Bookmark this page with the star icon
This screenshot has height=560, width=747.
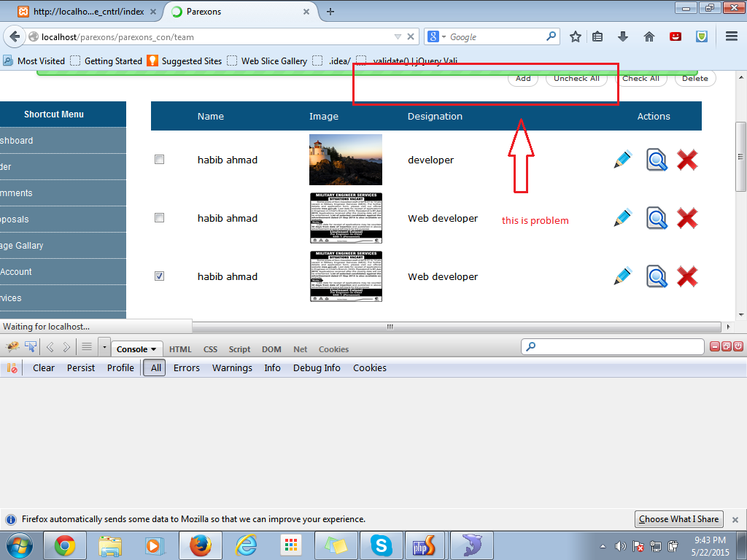click(576, 36)
